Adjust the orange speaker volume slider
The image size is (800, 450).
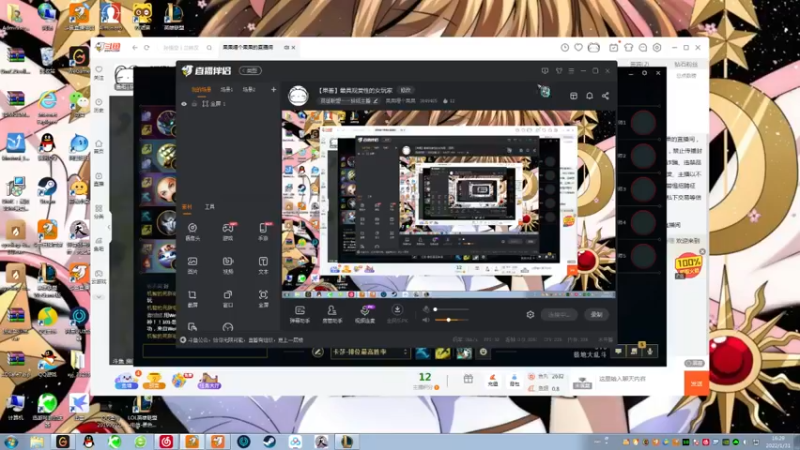pos(451,320)
